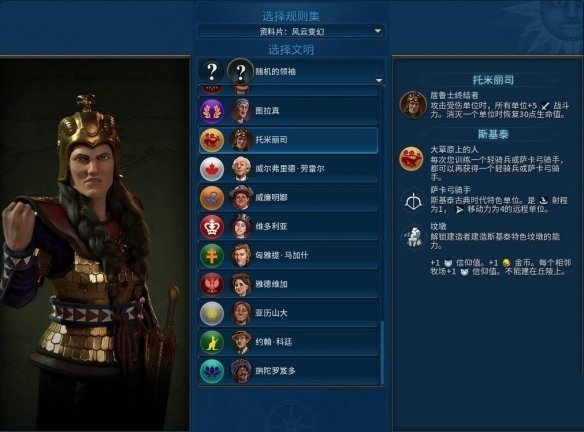Open the ruleset dropdown showing 风云变幻
Screen dimensions: 584x432
click(291, 32)
